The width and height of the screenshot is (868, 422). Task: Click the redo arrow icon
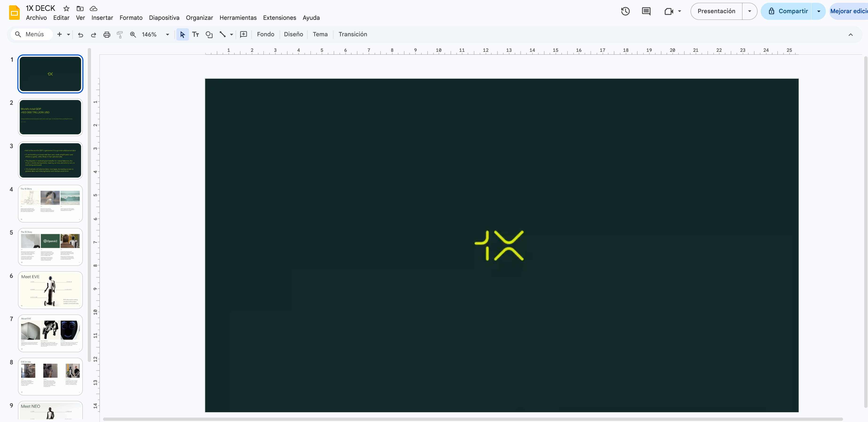click(93, 34)
